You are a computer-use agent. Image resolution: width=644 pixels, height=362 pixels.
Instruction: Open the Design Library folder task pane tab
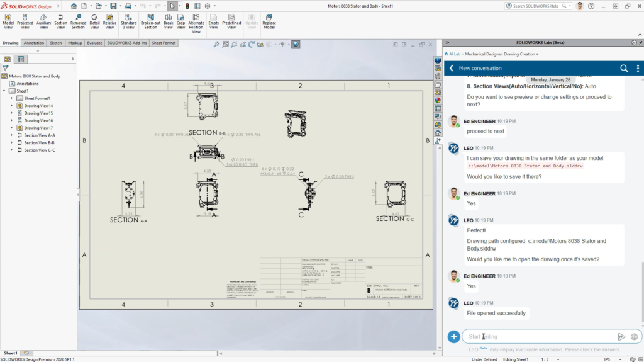click(x=438, y=85)
